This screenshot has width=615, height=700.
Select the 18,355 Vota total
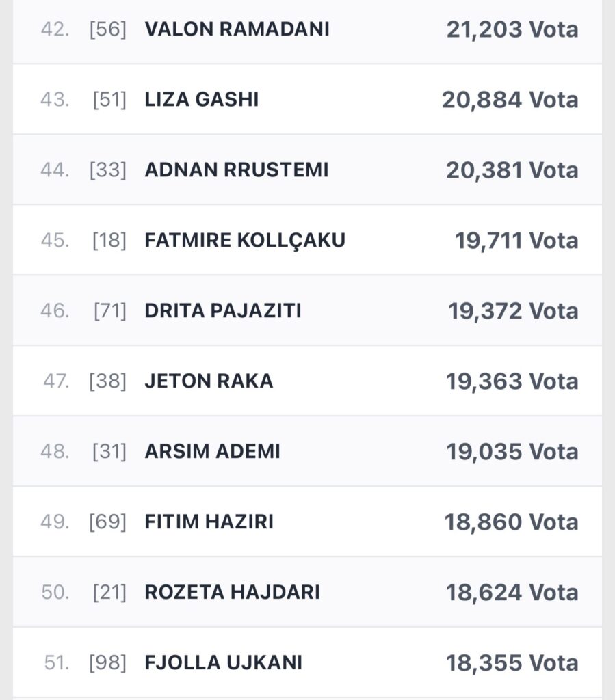tap(512, 663)
